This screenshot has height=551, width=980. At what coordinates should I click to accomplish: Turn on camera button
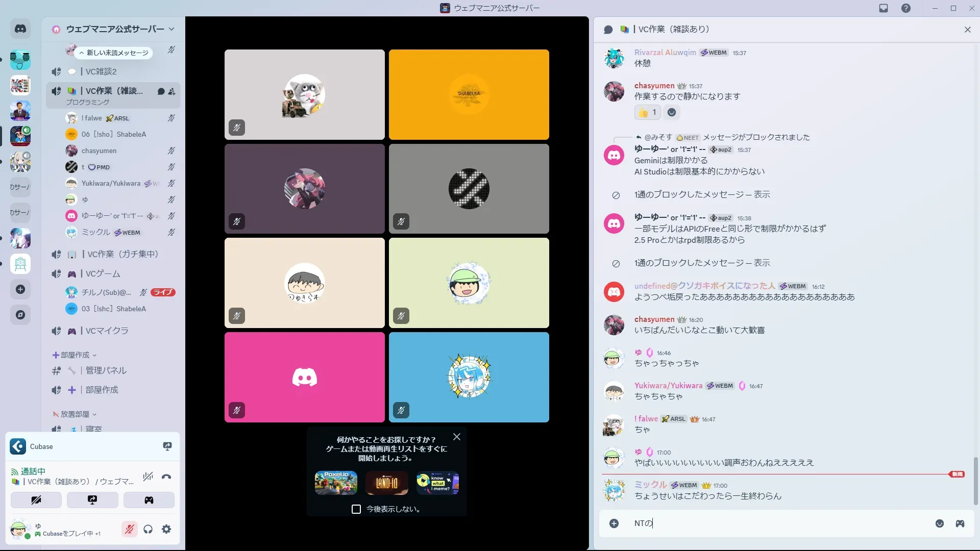(x=36, y=500)
